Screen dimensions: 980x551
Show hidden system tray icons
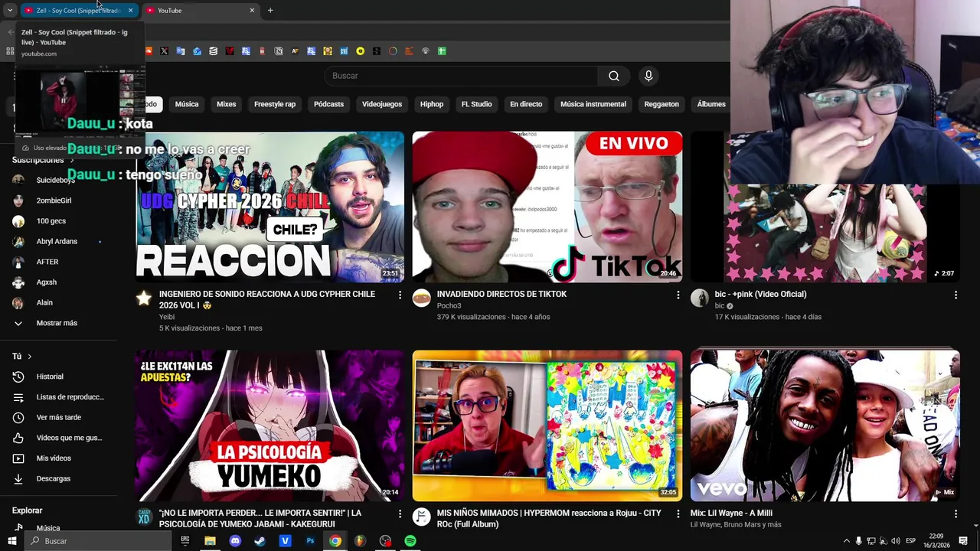pyautogui.click(x=846, y=541)
